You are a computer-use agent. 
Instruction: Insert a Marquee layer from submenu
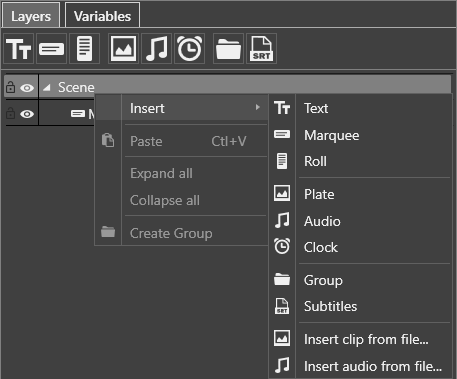(361, 135)
